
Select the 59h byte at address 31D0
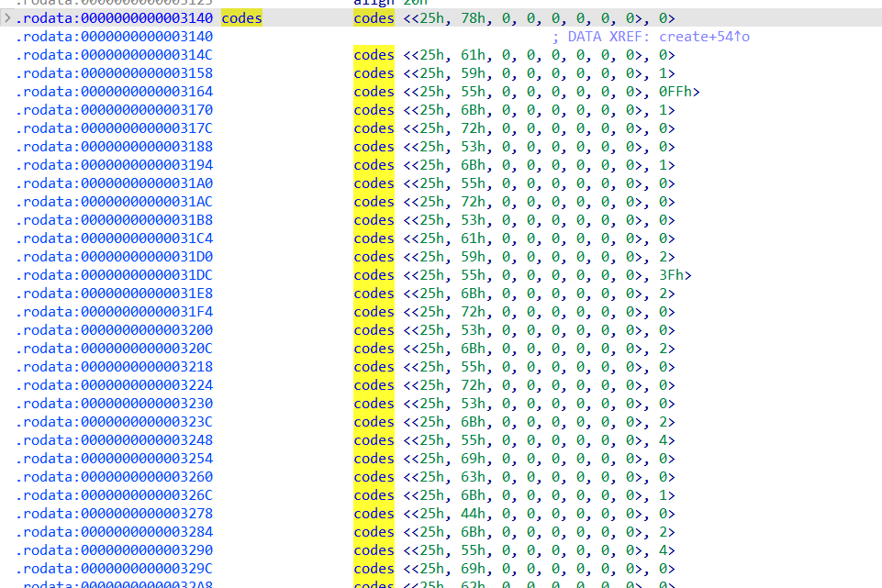point(473,257)
